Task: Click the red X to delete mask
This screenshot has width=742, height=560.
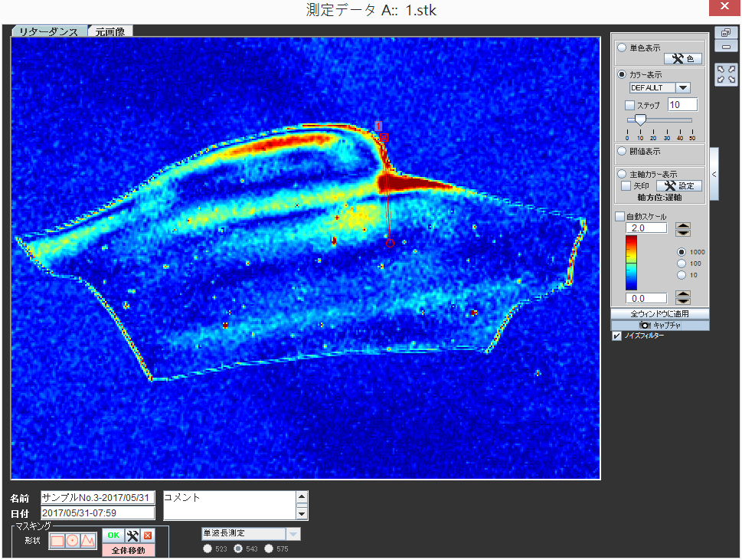Action: [x=148, y=535]
